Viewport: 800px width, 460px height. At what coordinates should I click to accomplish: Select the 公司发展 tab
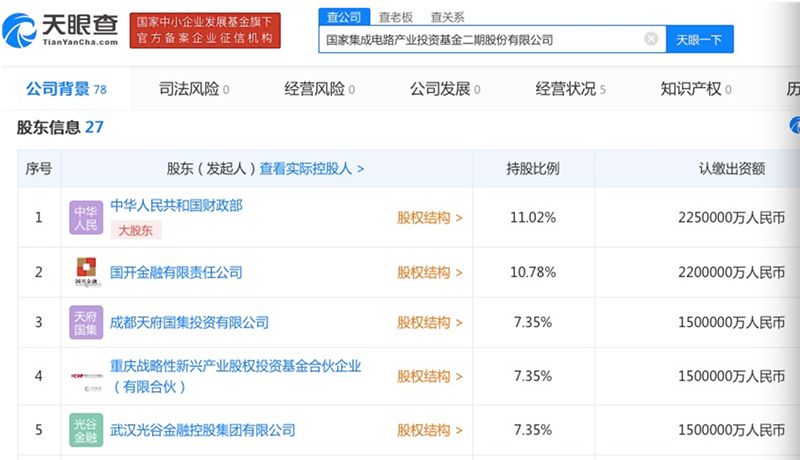click(x=445, y=89)
